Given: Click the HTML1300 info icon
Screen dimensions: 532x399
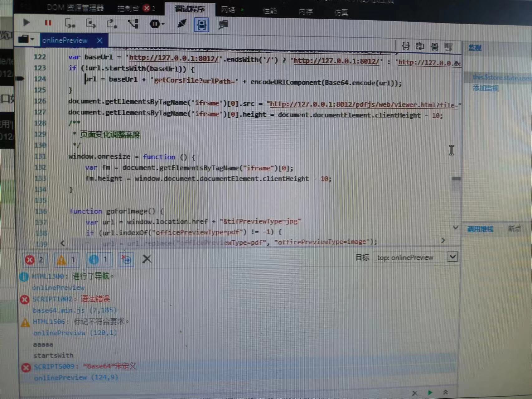Looking at the screenshot, I should (24, 276).
